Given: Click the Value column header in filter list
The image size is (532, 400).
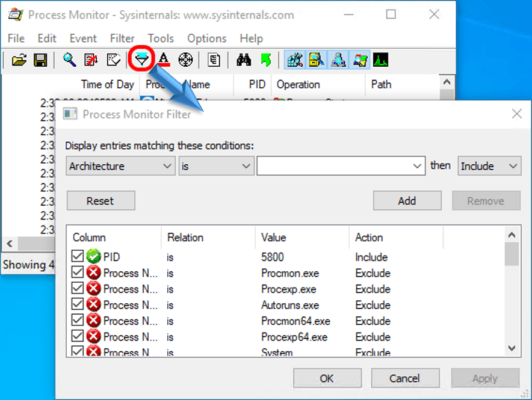Looking at the screenshot, I should tap(302, 237).
